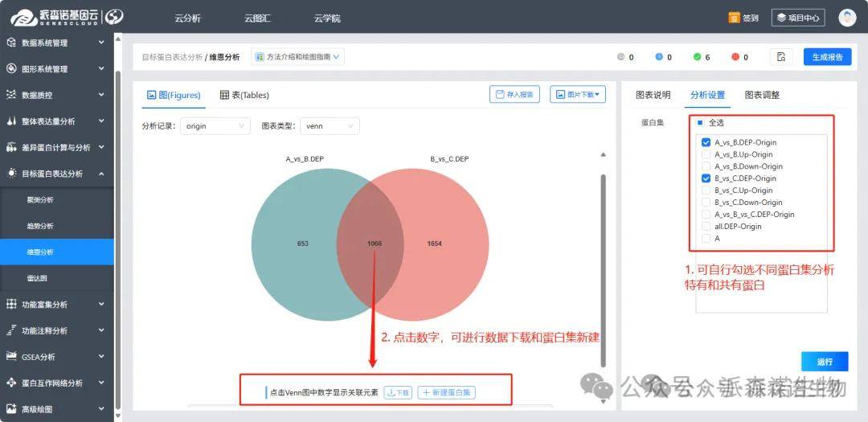The width and height of the screenshot is (868, 422).
Task: Click the 数据质控 sidebar icon
Action: pos(11,95)
